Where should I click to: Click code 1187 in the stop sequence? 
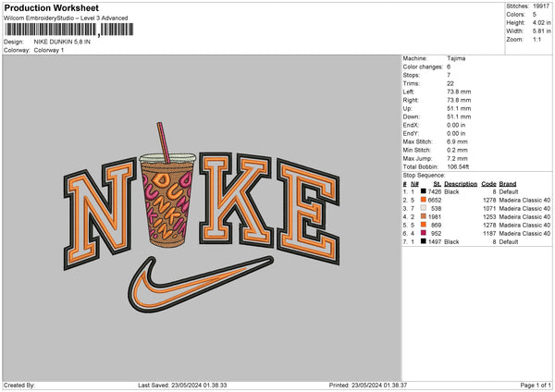[489, 233]
